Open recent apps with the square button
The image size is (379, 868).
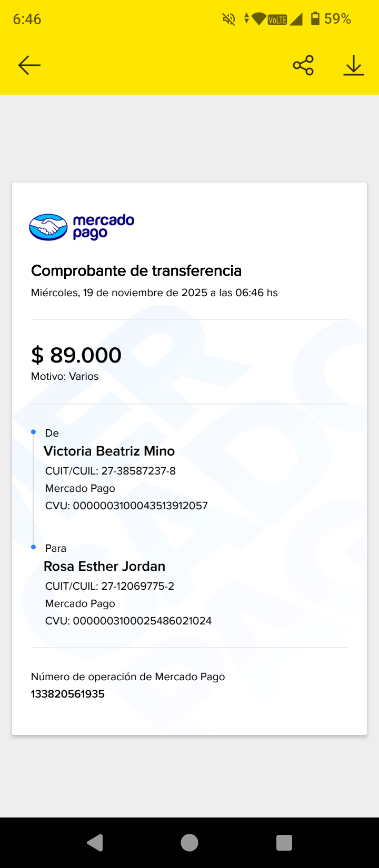(284, 843)
